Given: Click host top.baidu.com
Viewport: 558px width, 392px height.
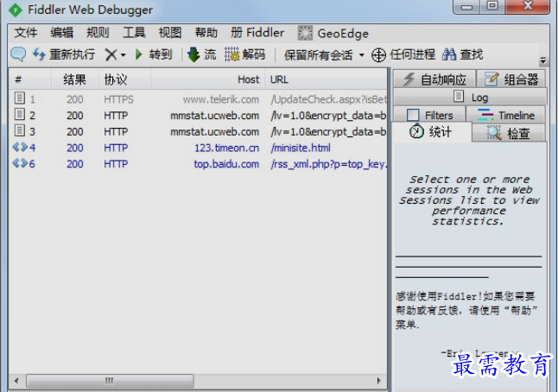Looking at the screenshot, I should tap(226, 164).
